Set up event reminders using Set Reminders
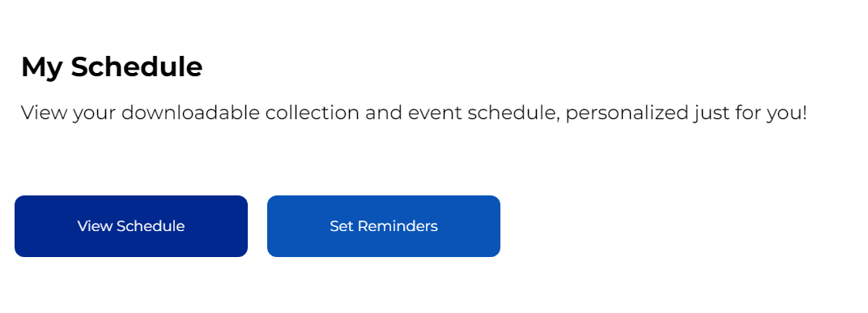Screen dimensions: 868x313 click(x=384, y=226)
